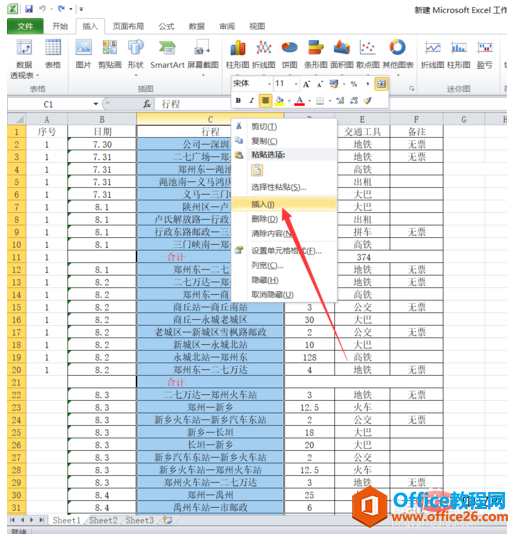The width and height of the screenshot is (515, 534).
Task: Insert an area chart (面积图)
Action: click(x=342, y=54)
